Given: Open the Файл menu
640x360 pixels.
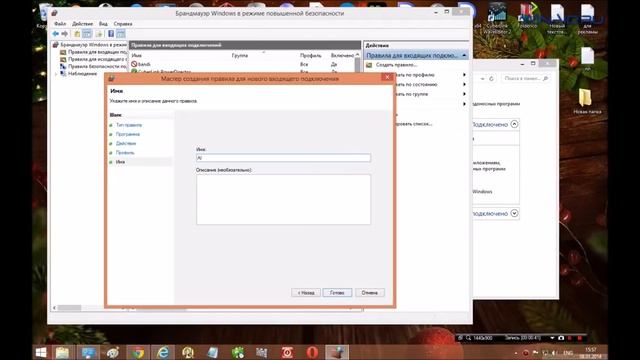Looking at the screenshot, I should (60, 24).
